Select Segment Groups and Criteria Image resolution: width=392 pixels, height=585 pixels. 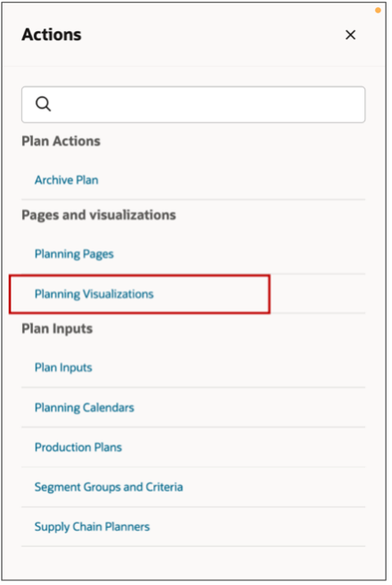click(109, 487)
